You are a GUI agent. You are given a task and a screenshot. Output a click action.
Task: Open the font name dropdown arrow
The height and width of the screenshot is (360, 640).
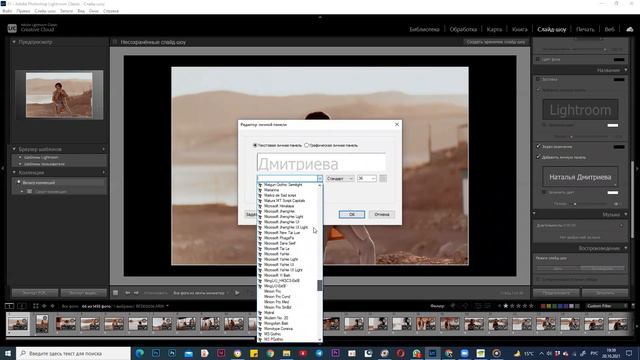pyautogui.click(x=320, y=178)
